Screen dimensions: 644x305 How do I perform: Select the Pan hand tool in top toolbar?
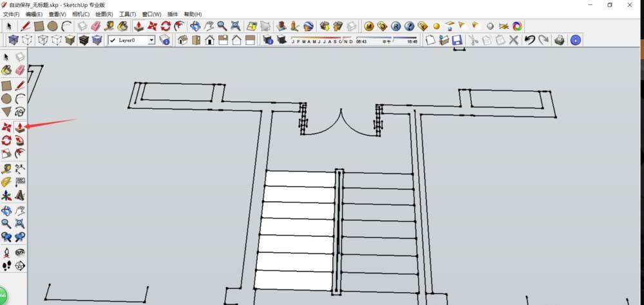click(209, 26)
